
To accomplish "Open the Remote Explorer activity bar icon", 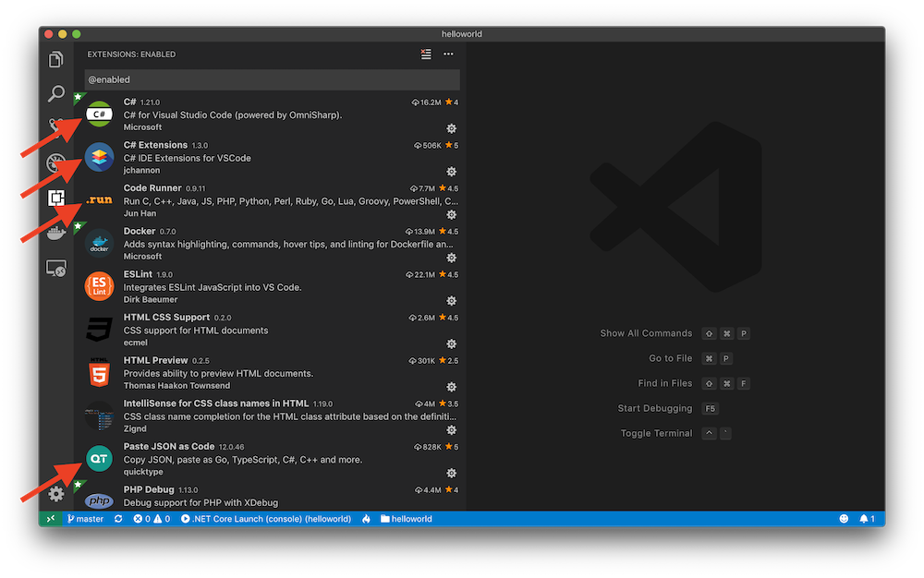I will point(56,269).
